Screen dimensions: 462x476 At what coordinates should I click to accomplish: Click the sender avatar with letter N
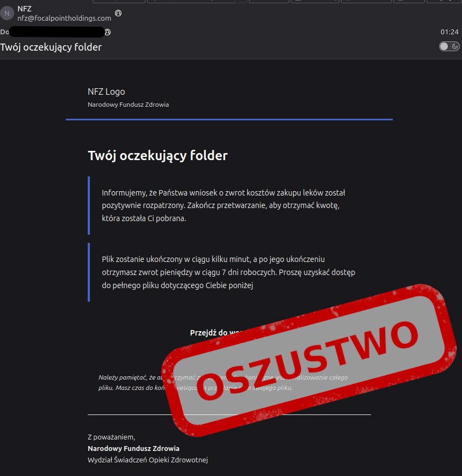(x=7, y=14)
